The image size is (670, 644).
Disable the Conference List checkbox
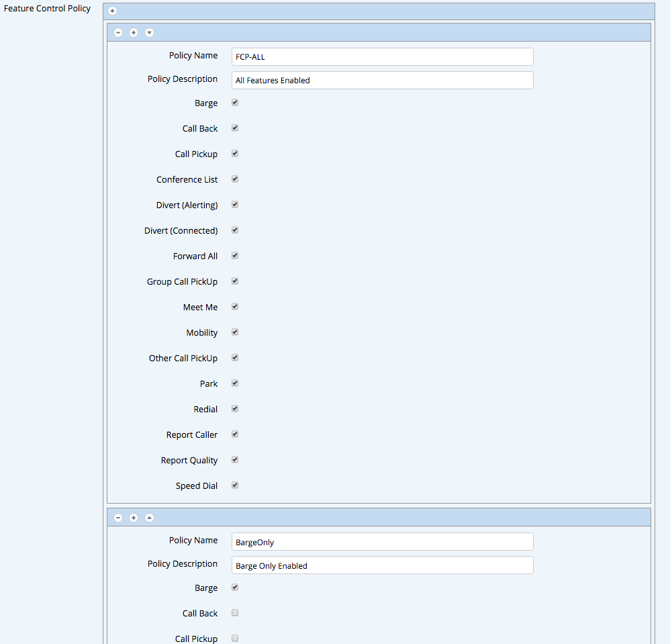(x=235, y=179)
